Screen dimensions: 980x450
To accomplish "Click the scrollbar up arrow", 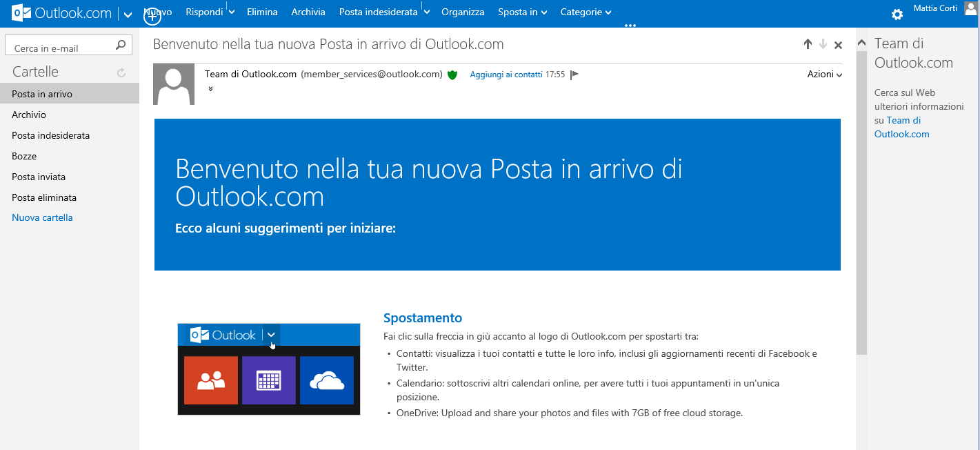I will click(x=861, y=43).
